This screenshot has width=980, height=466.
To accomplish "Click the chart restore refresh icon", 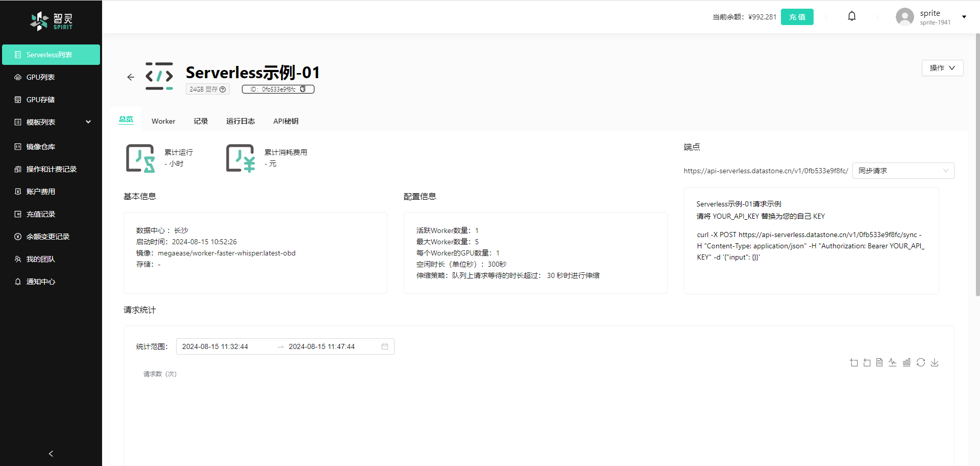I will tap(921, 362).
